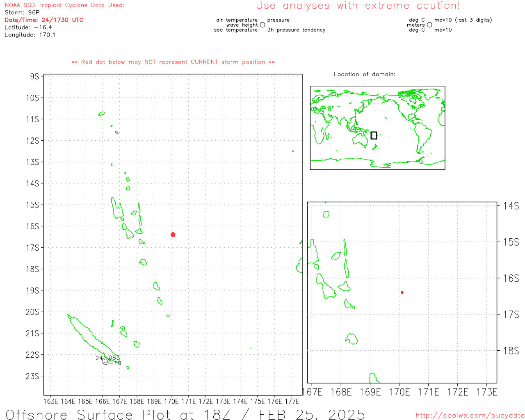Click the large red storm position dot

[x=173, y=235]
